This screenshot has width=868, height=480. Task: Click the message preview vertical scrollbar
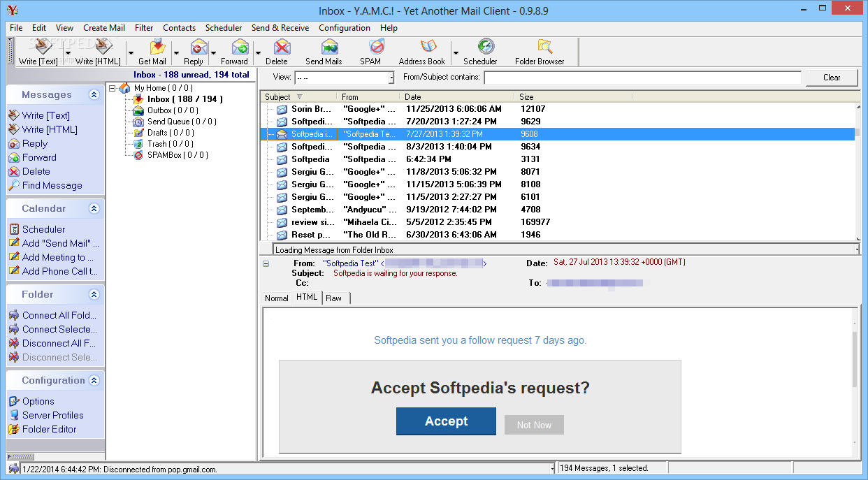[854, 384]
